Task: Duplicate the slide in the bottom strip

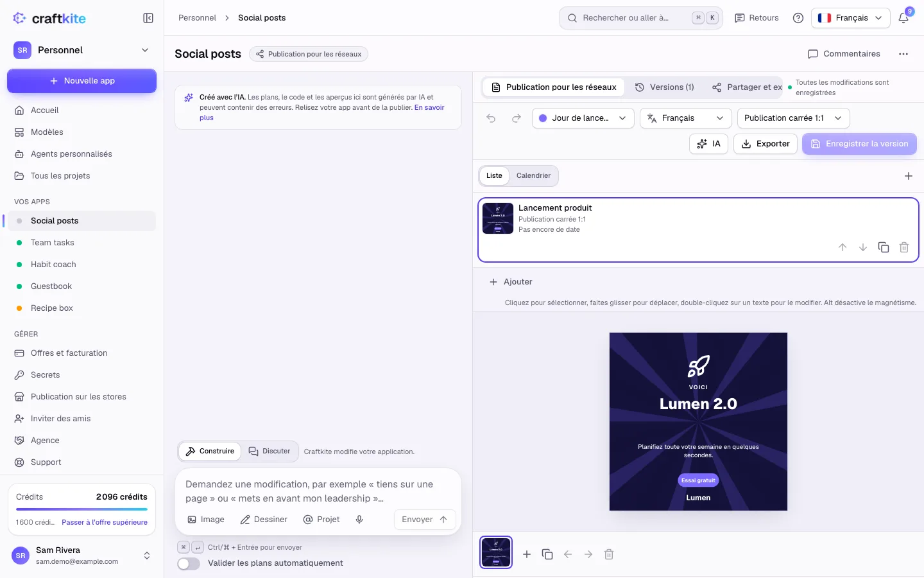Action: (547, 554)
